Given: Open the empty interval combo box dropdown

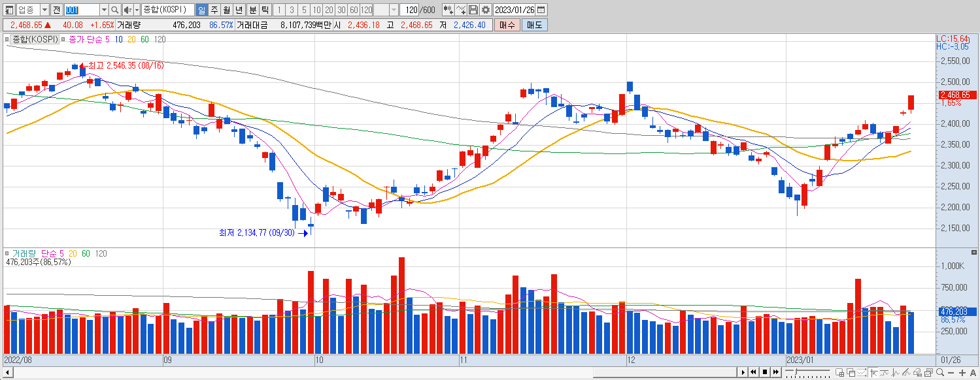Looking at the screenshot, I should click(394, 10).
